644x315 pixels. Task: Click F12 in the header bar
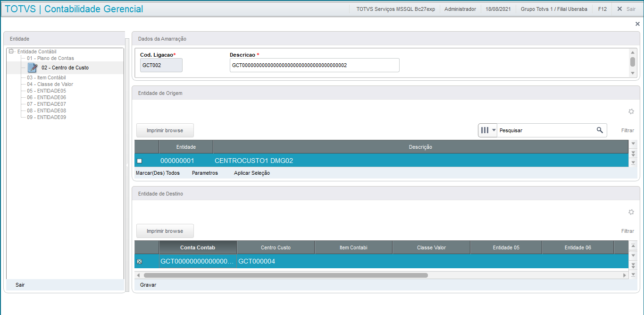[602, 9]
